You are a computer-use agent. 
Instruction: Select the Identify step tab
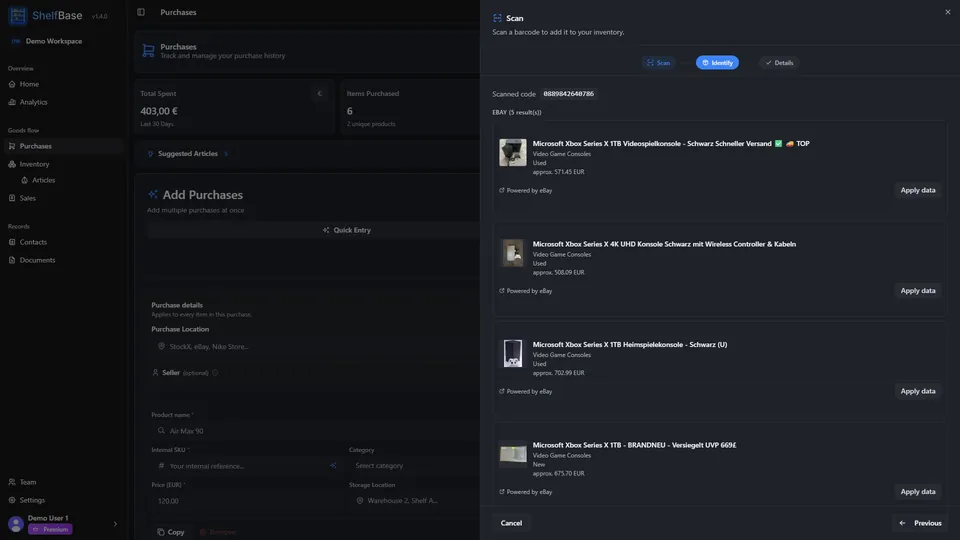(x=717, y=63)
